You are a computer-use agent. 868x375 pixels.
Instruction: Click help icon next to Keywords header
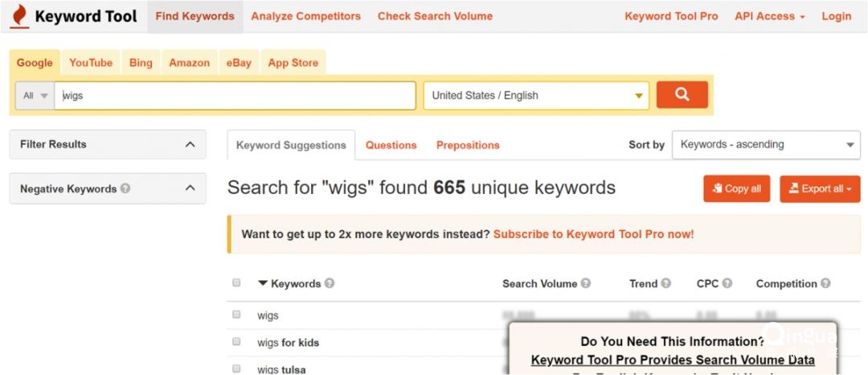[x=330, y=284]
